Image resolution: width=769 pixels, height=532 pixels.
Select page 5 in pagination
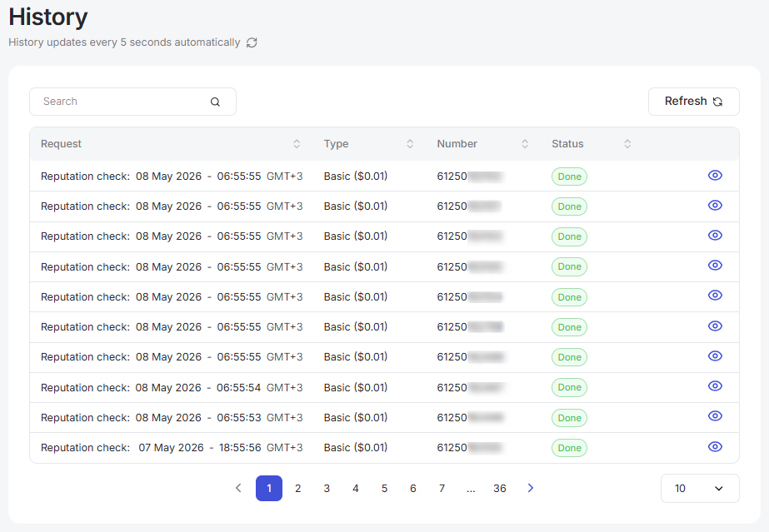click(x=385, y=489)
